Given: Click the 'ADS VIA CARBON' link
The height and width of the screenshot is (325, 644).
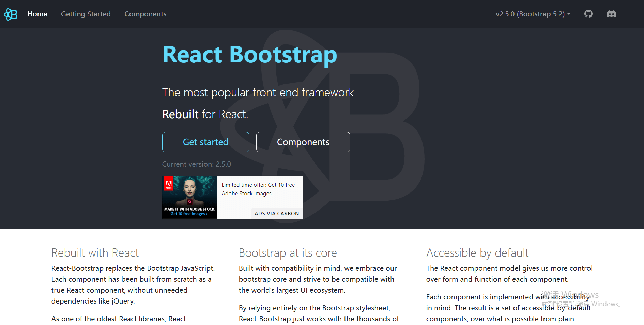Looking at the screenshot, I should point(276,213).
